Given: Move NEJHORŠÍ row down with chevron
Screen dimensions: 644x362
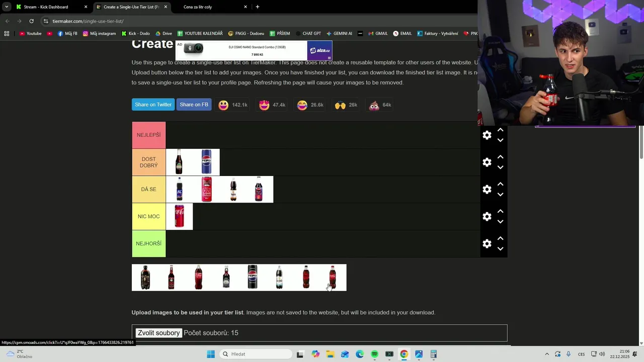Looking at the screenshot, I should point(500,249).
